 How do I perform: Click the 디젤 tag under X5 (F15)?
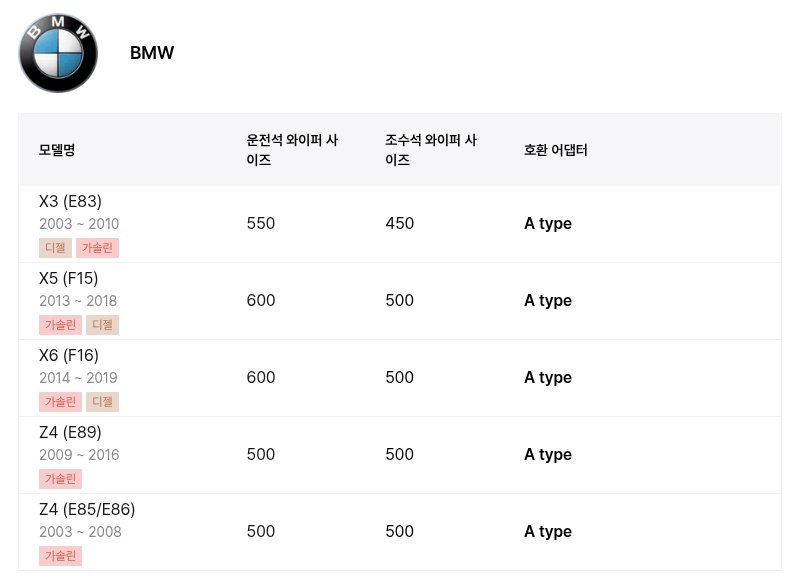[103, 325]
